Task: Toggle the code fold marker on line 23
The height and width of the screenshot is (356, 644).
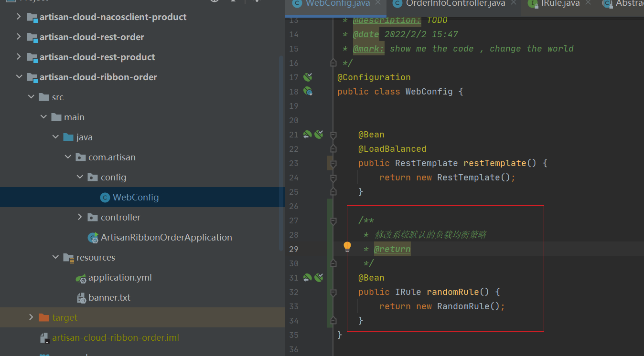Action: click(x=333, y=163)
